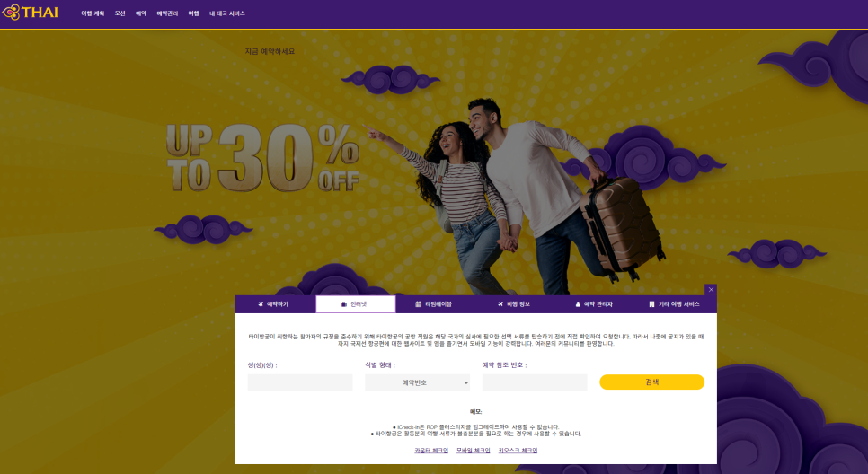Open the 예약관리 navigation menu
The height and width of the screenshot is (474, 868).
167,13
